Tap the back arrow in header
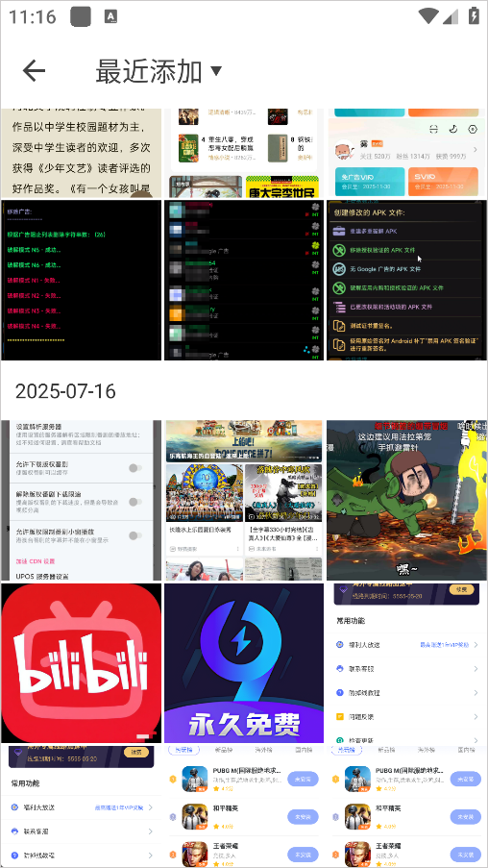The height and width of the screenshot is (868, 488). point(34,71)
